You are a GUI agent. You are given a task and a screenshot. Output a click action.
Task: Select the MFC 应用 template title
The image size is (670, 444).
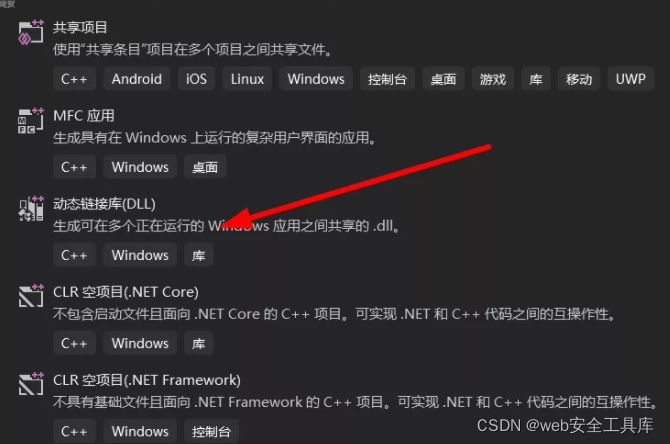coord(84,115)
